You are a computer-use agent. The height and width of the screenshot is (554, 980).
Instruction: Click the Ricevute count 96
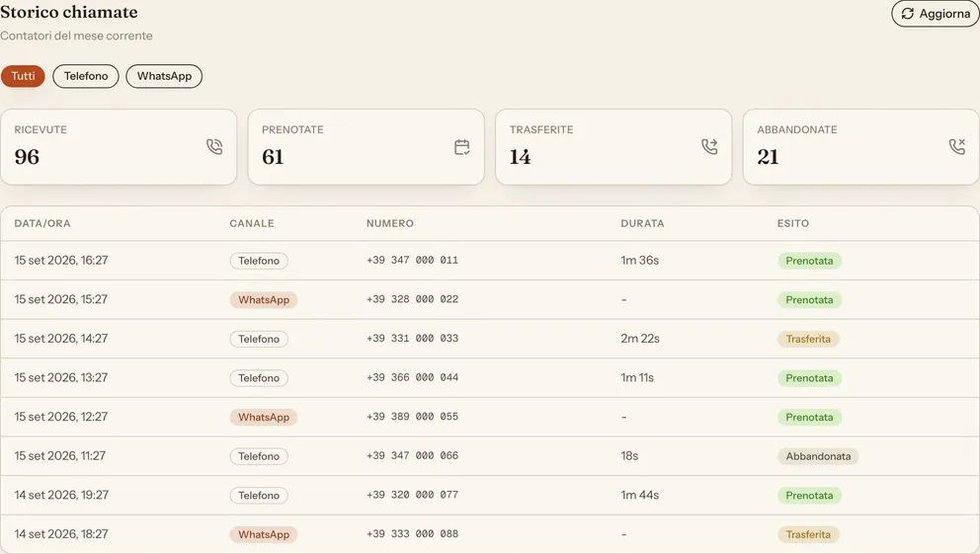[27, 157]
